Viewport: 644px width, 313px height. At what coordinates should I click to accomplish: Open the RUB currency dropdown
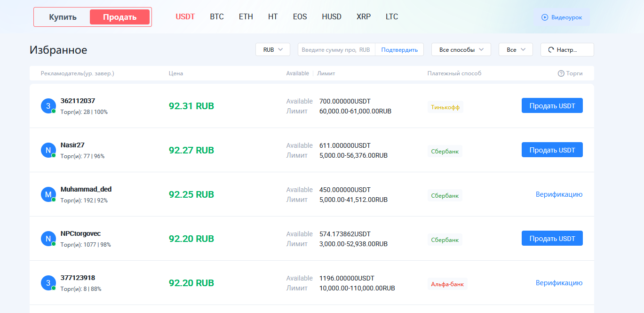273,49
